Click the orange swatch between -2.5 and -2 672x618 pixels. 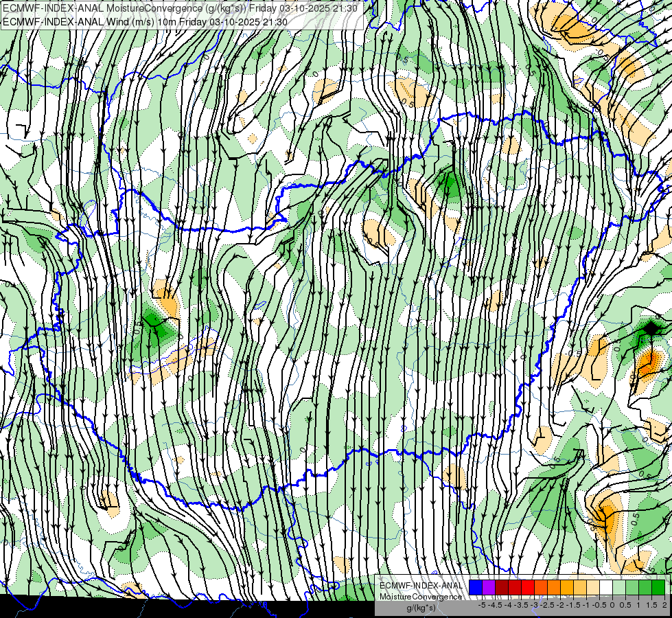pyautogui.click(x=554, y=588)
